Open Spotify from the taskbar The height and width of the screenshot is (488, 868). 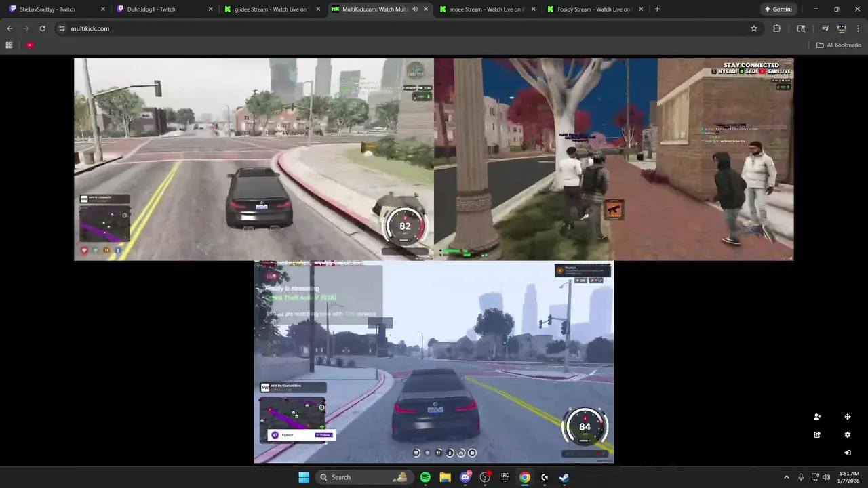click(425, 477)
